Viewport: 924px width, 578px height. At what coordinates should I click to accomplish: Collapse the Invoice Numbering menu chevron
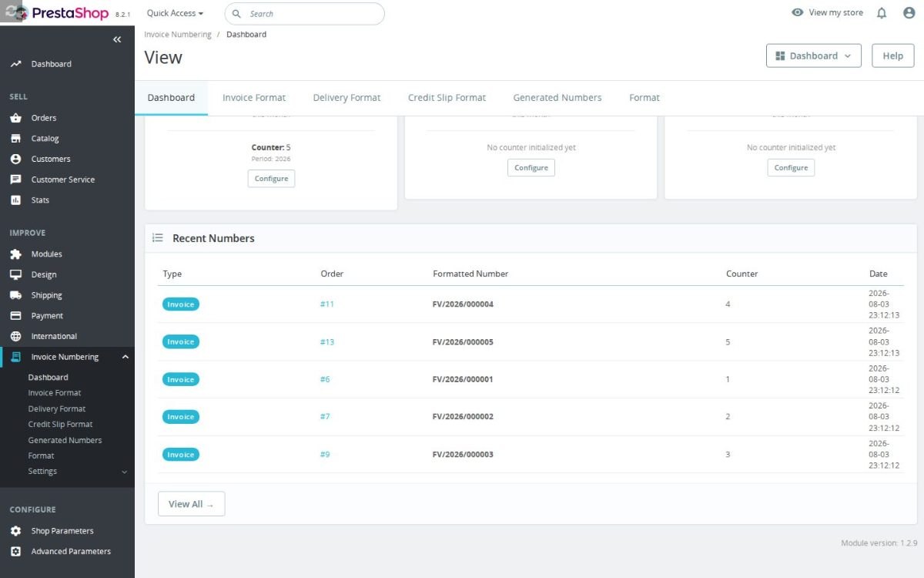(125, 357)
